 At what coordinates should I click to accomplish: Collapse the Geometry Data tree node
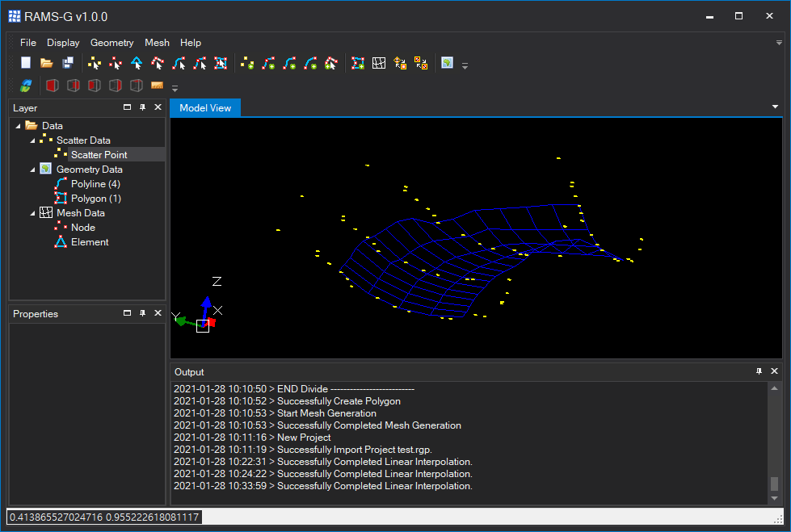32,170
